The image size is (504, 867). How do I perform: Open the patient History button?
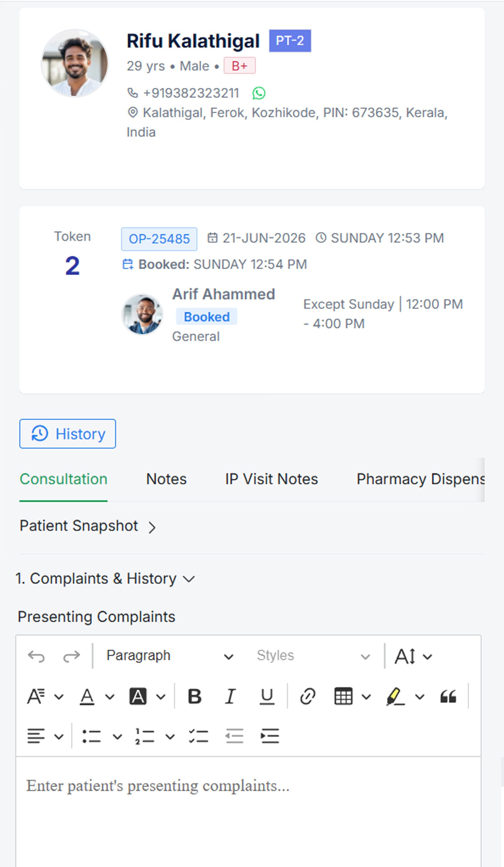67,434
